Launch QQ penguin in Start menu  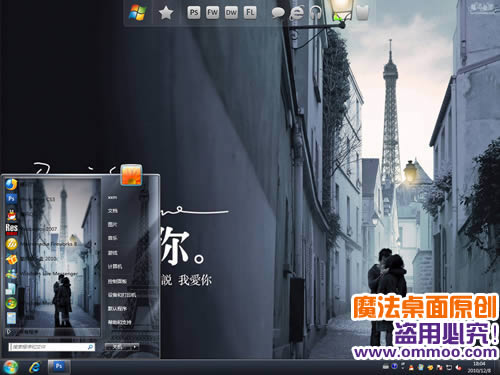click(x=12, y=214)
